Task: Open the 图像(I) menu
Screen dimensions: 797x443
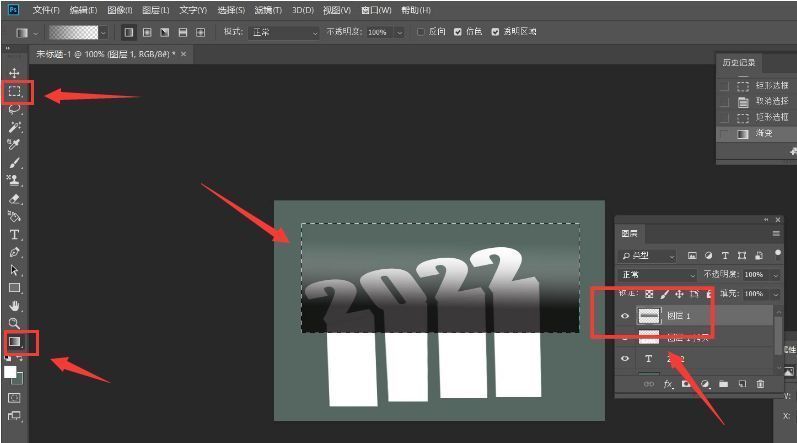Action: [120, 10]
